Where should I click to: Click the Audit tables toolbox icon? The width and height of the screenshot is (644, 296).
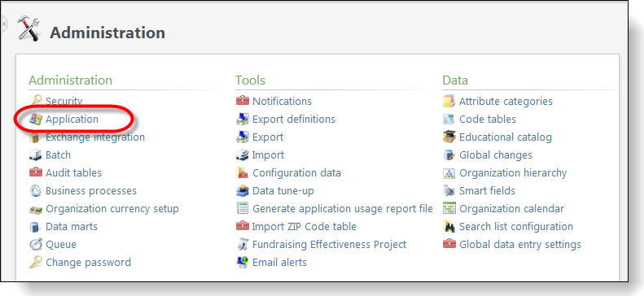36,172
